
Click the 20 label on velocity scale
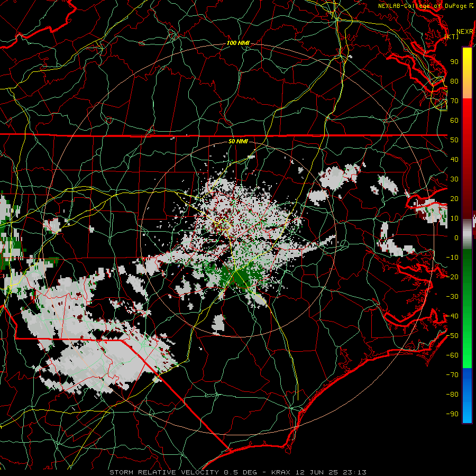pos(454,198)
